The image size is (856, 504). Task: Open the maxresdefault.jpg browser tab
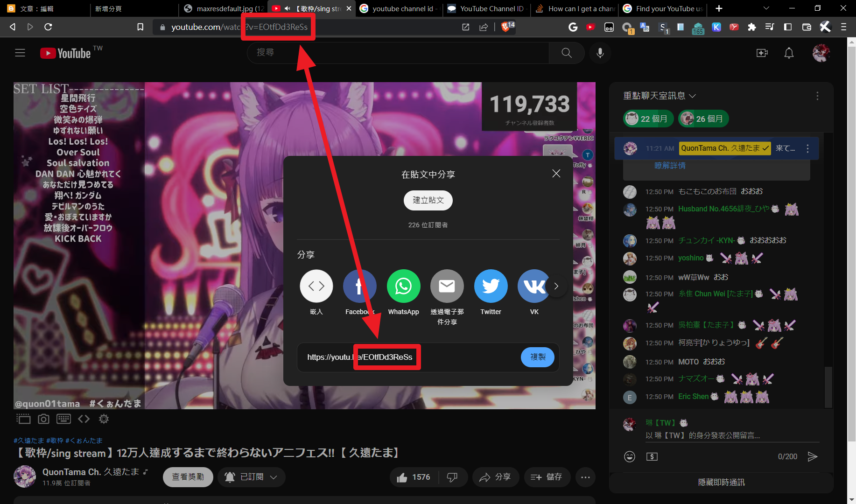point(224,8)
